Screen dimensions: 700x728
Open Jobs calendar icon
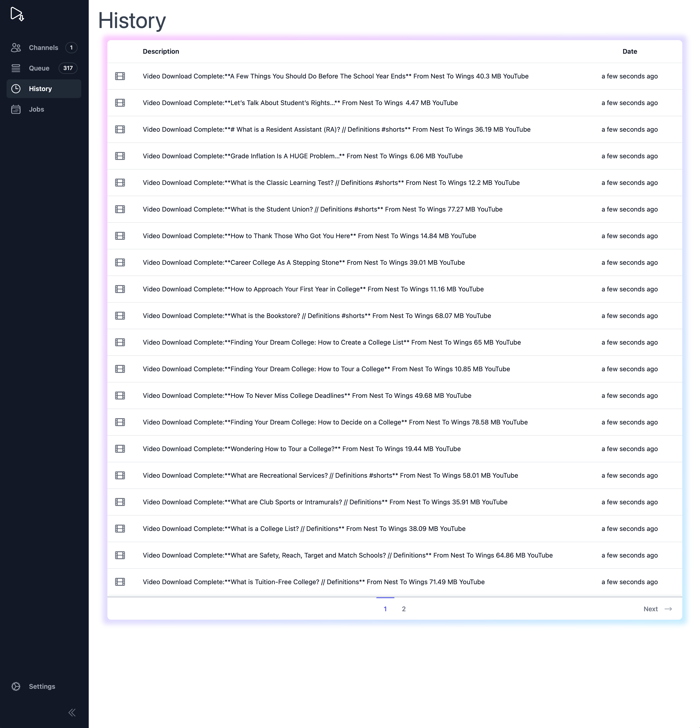(16, 109)
